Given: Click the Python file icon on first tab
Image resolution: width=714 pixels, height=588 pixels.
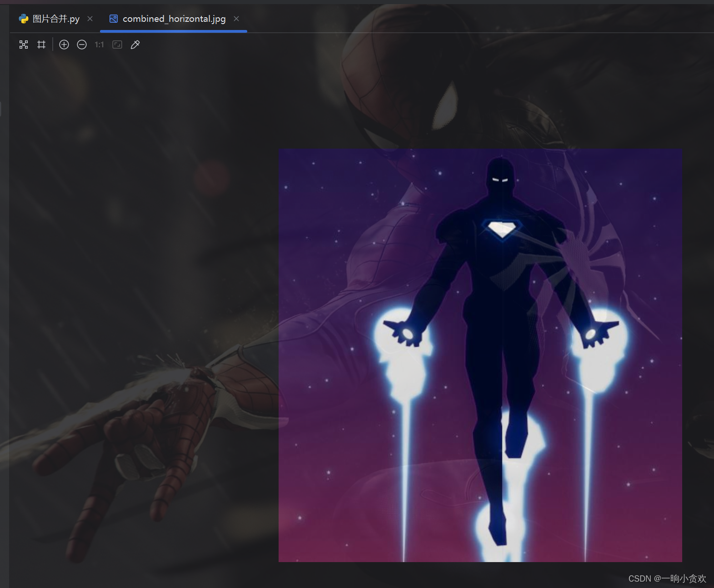Looking at the screenshot, I should pyautogui.click(x=24, y=19).
